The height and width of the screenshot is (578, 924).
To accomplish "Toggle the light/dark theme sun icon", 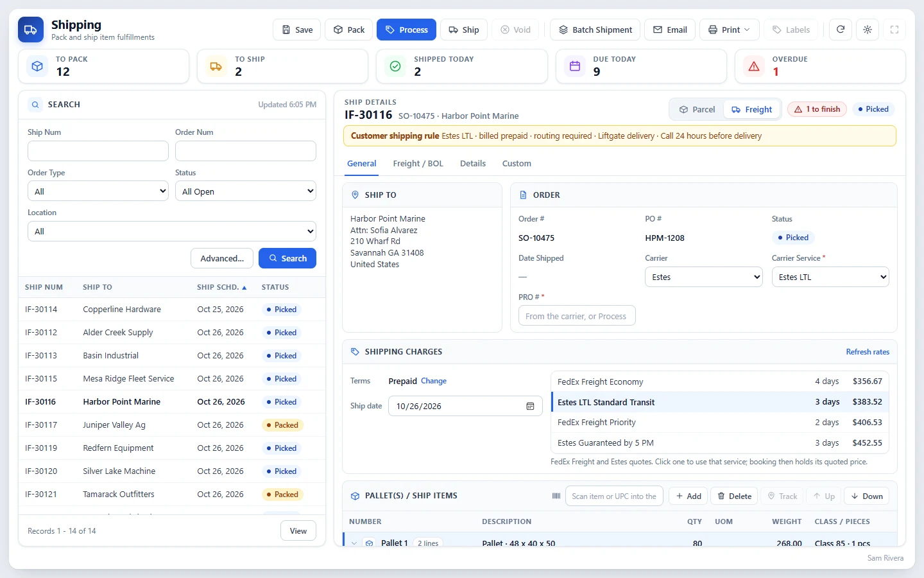I will click(868, 30).
